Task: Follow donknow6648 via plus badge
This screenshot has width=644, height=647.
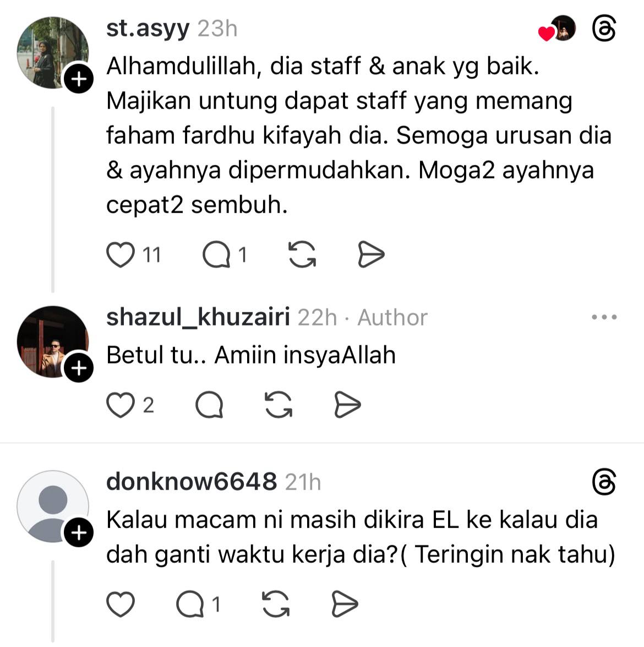Action: [78, 532]
